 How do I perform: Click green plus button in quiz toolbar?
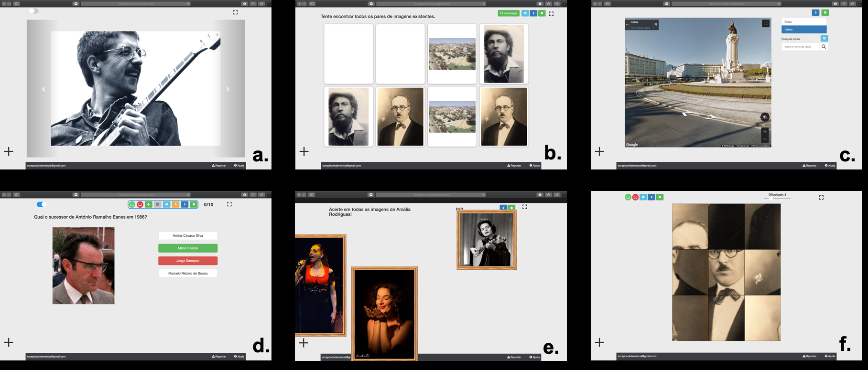point(149,204)
